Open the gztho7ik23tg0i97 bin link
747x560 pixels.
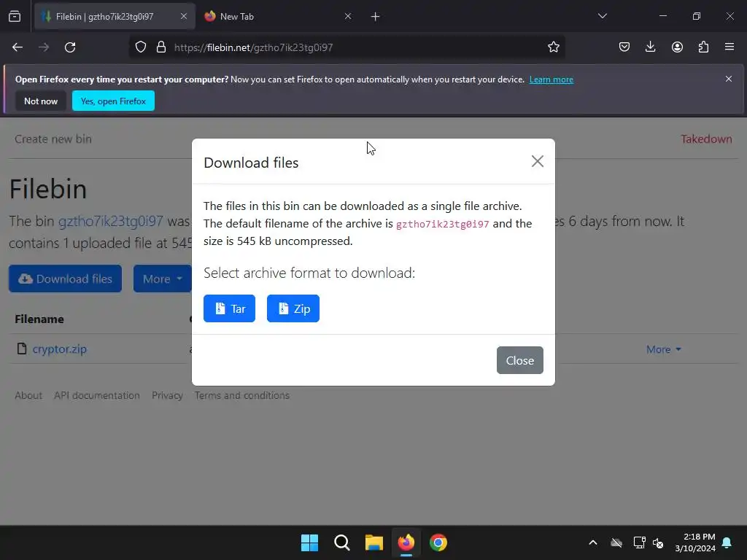(111, 222)
